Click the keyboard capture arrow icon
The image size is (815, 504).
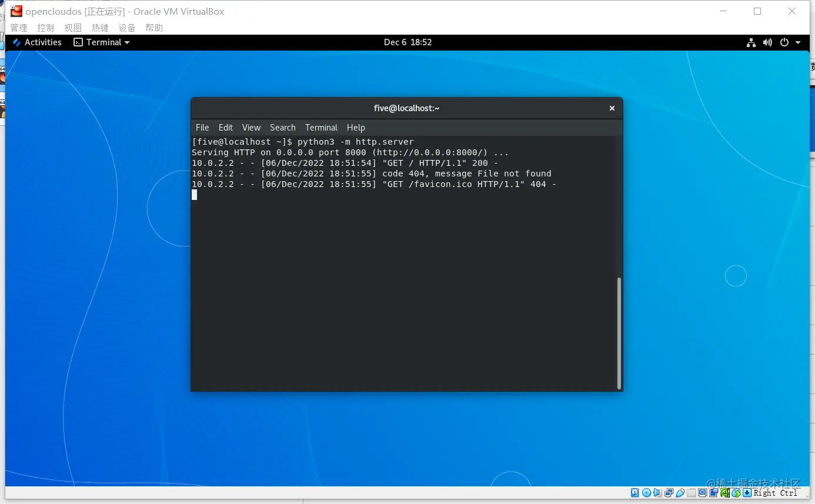pos(747,493)
